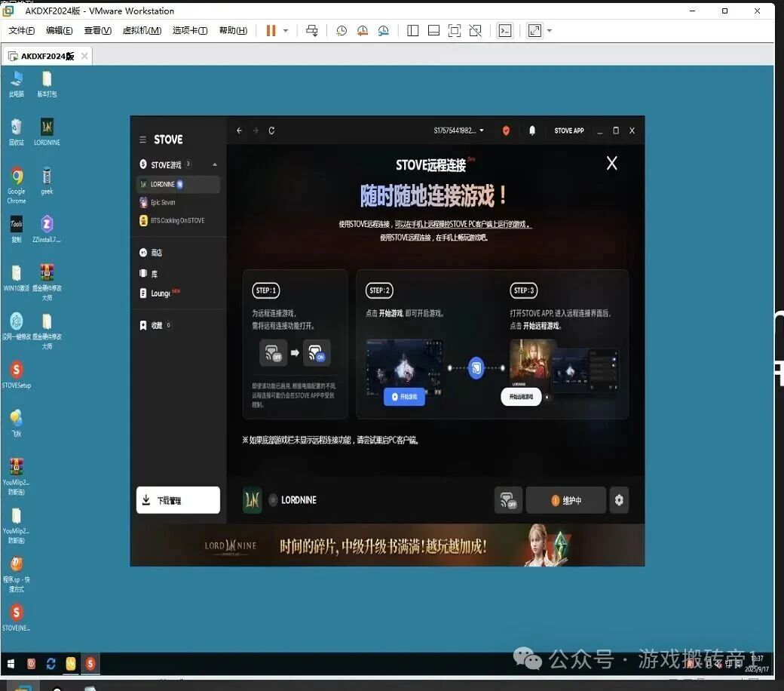Open the STOVE hamburger menu
784x691 pixels.
[142, 140]
